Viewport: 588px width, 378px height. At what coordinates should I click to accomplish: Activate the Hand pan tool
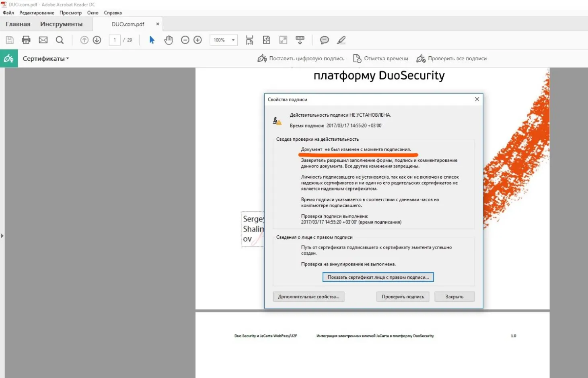point(169,40)
